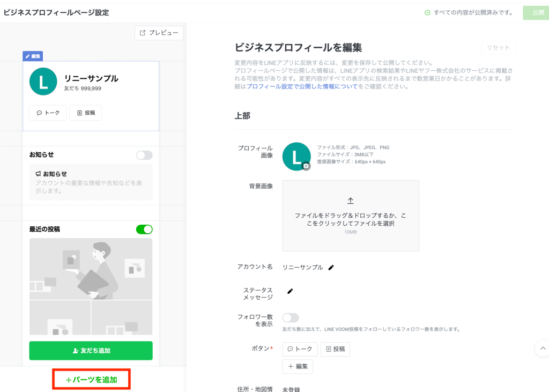Click the camera icon on the profile image

[x=305, y=165]
